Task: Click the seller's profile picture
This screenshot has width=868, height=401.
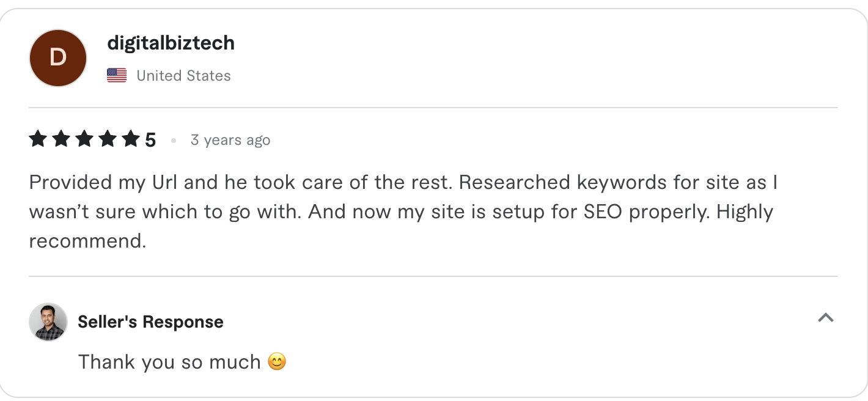Action: click(48, 322)
